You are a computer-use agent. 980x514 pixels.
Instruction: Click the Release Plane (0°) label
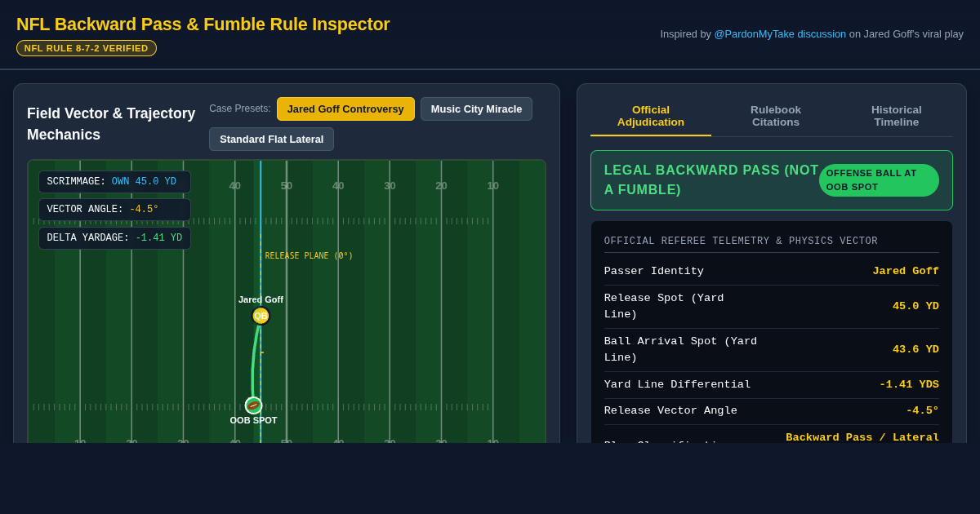309,256
